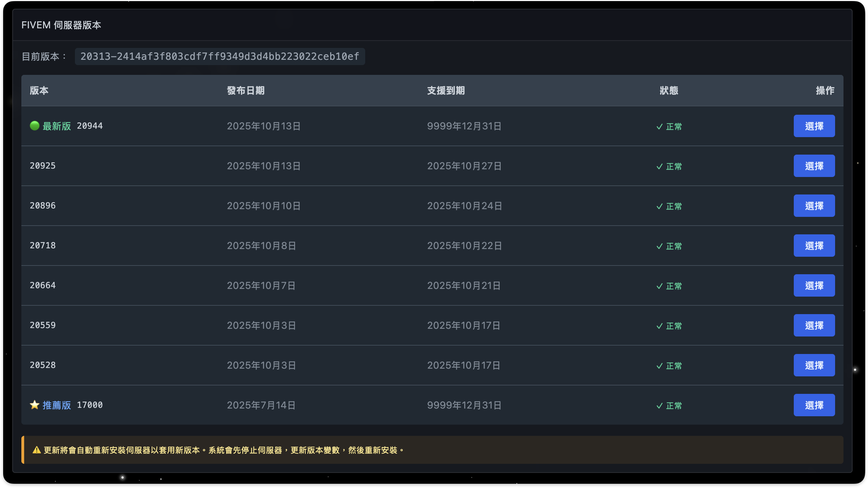Click the yellow star recommended icon
Image resolution: width=868 pixels, height=489 pixels.
click(34, 405)
